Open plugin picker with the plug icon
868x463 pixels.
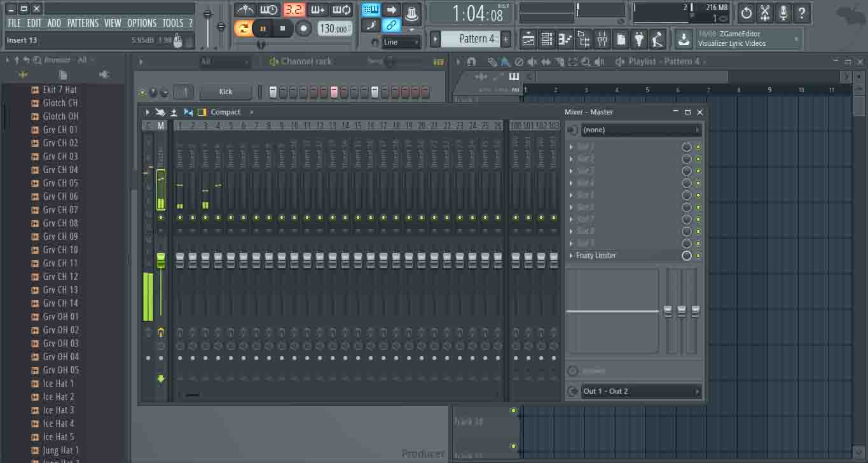(x=639, y=39)
